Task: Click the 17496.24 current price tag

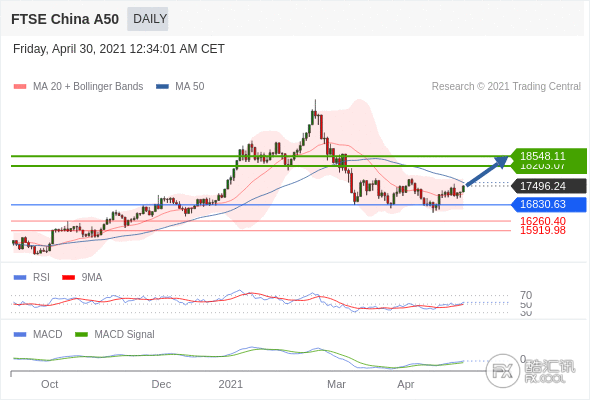Action: [549, 186]
